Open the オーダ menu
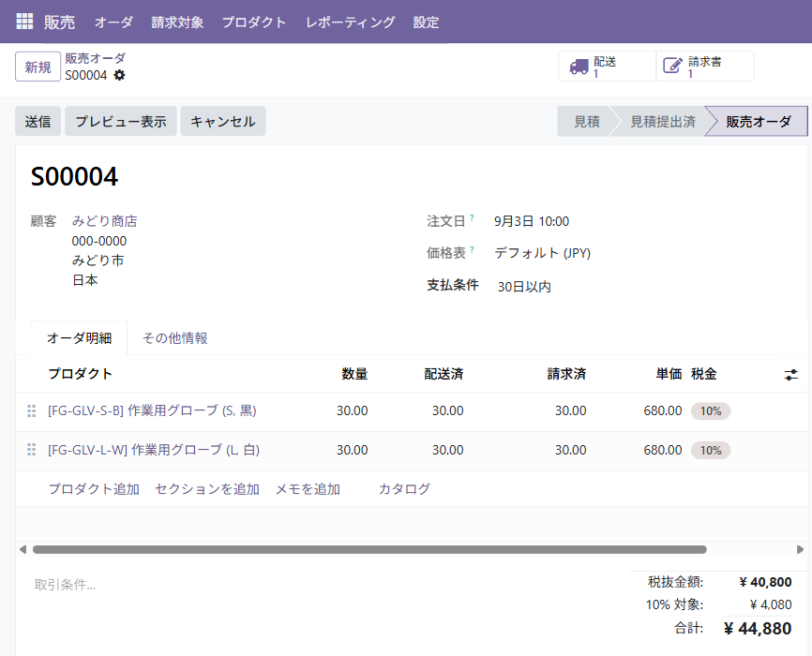 point(114,22)
